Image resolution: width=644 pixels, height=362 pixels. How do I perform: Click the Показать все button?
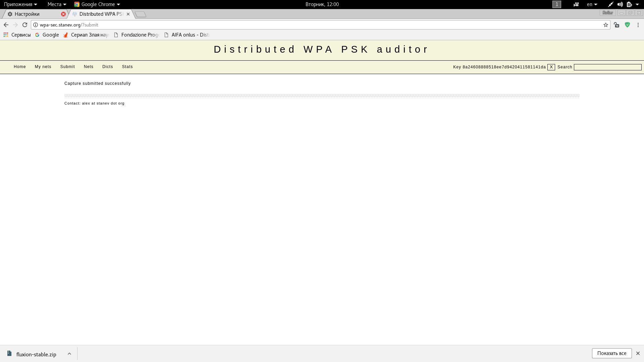coord(611,353)
